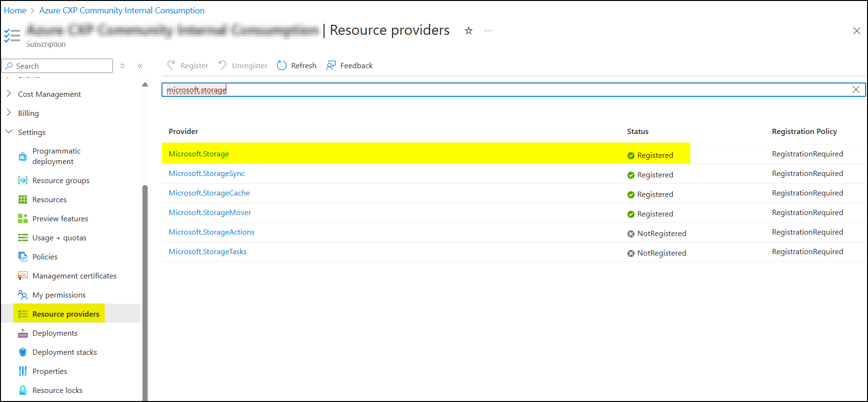Close the Resource providers blade
868x402 pixels.
coord(857,31)
